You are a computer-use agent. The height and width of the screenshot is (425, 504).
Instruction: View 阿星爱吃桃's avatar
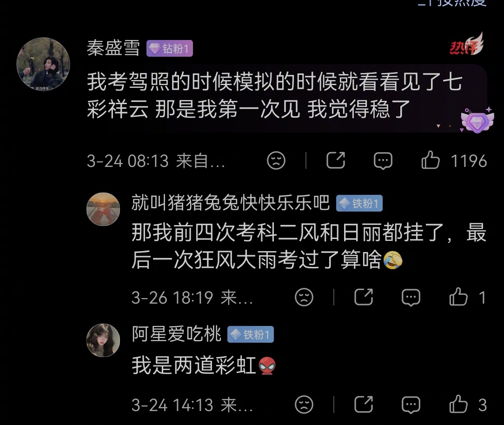103,340
